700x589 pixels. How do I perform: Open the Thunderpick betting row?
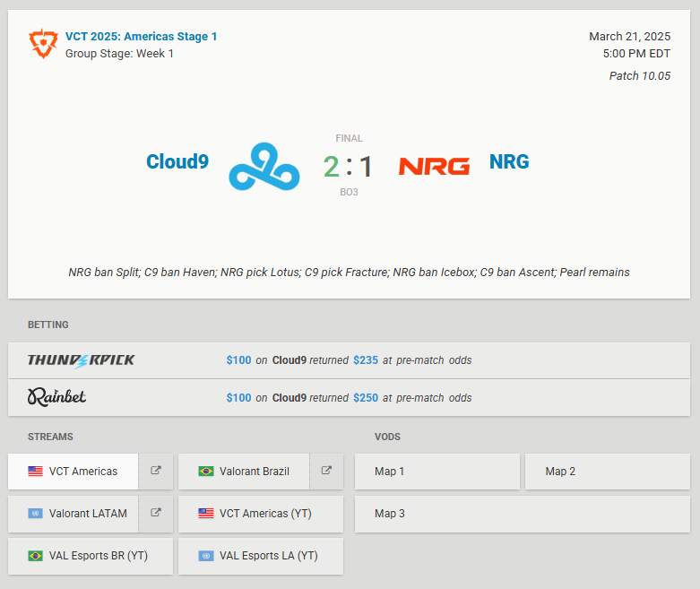pos(350,360)
